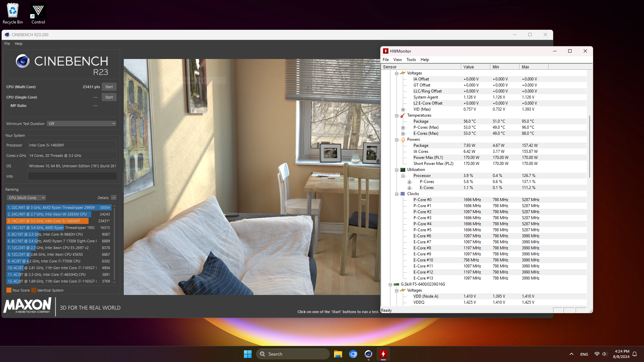Click the Powers flame icon
The width and height of the screenshot is (644, 362).
pos(403,139)
